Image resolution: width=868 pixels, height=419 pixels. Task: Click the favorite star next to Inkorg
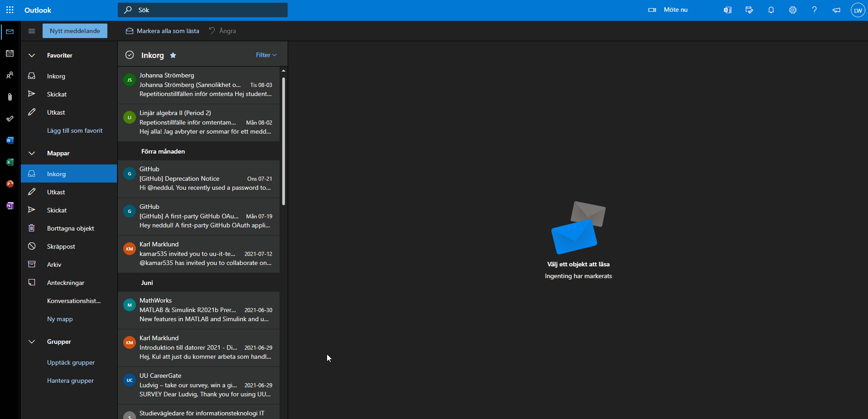pyautogui.click(x=173, y=55)
